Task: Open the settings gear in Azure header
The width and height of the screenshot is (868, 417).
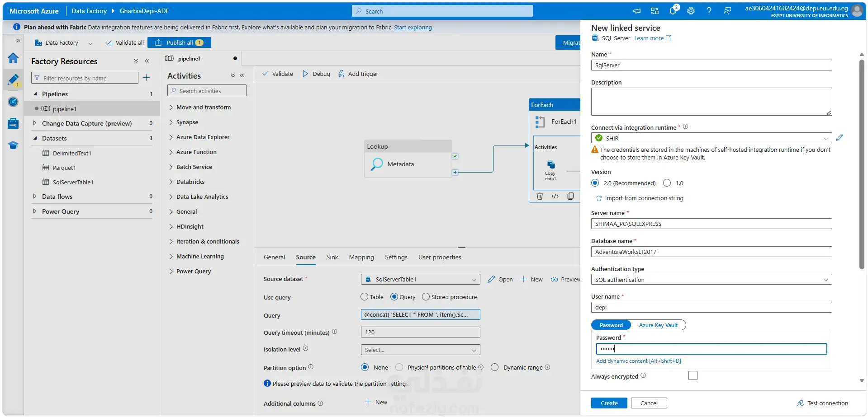Action: 691,11
